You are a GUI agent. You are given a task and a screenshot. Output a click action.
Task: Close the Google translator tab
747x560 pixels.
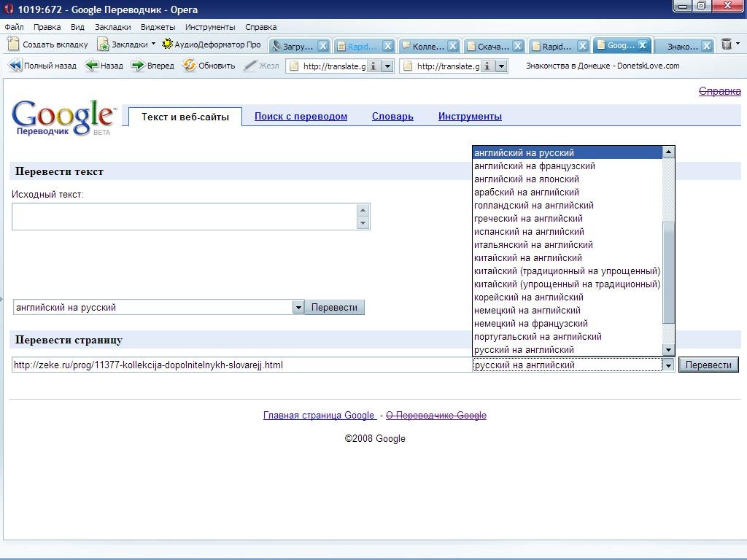pos(643,45)
